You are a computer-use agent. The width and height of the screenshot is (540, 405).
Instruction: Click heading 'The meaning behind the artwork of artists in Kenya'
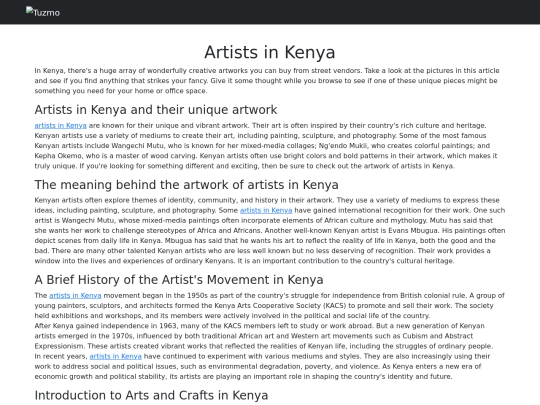tap(186, 185)
